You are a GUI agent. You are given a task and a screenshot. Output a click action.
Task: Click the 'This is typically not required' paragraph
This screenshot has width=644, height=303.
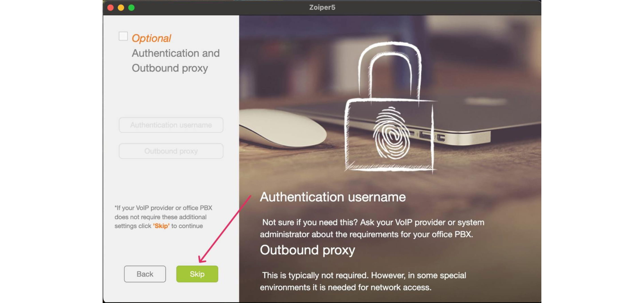pos(363,281)
